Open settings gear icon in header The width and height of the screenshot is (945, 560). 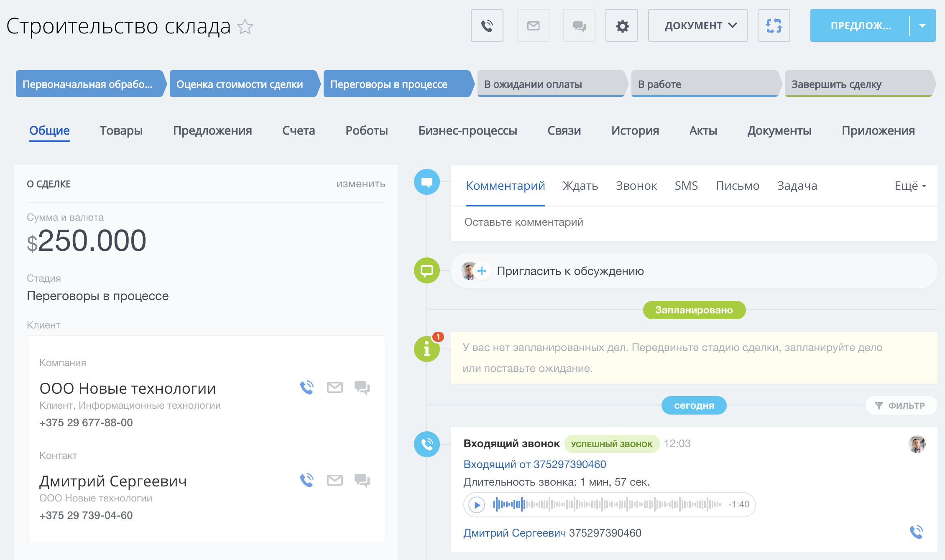point(622,26)
